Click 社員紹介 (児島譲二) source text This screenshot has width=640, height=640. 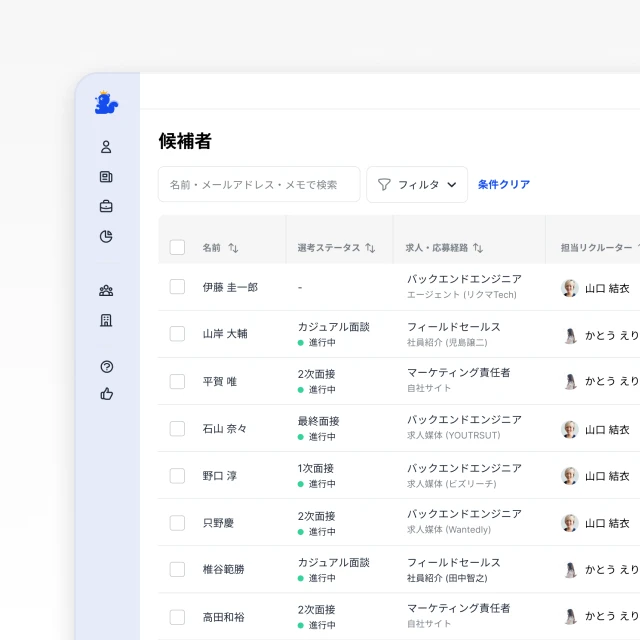coord(447,342)
